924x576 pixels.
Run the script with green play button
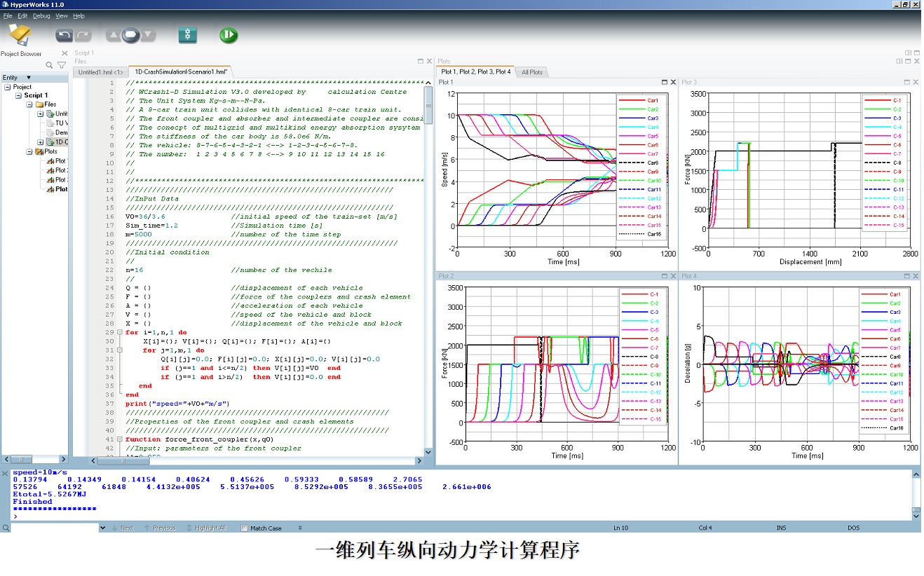(229, 35)
